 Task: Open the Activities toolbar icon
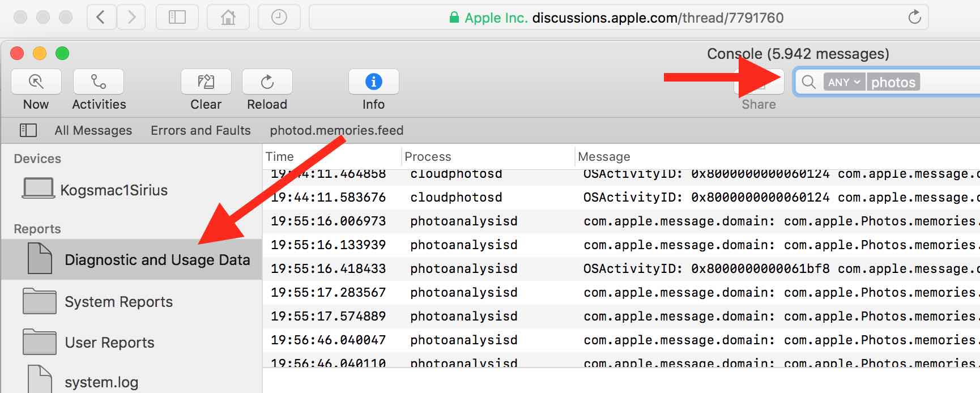pos(99,82)
